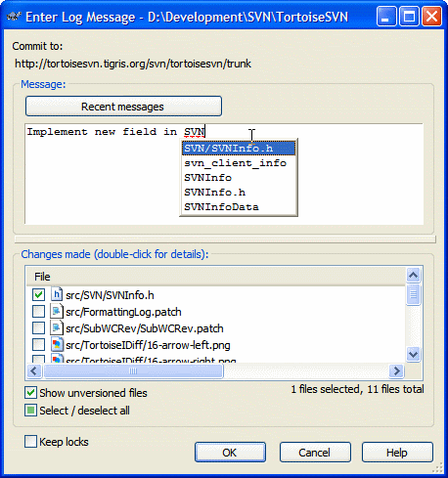Tick the src/FormattingLog.patch checkbox
The width and height of the screenshot is (448, 478).
click(x=38, y=312)
